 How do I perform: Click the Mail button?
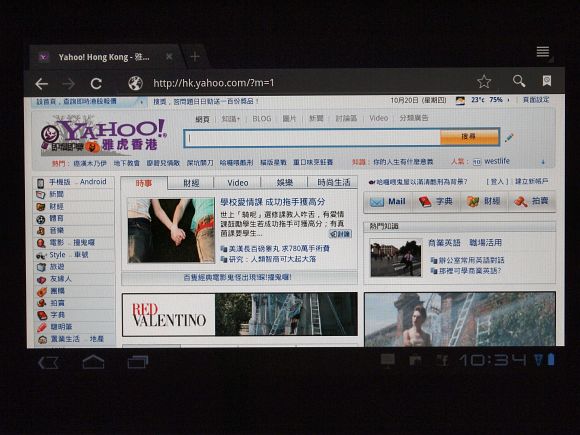388,202
